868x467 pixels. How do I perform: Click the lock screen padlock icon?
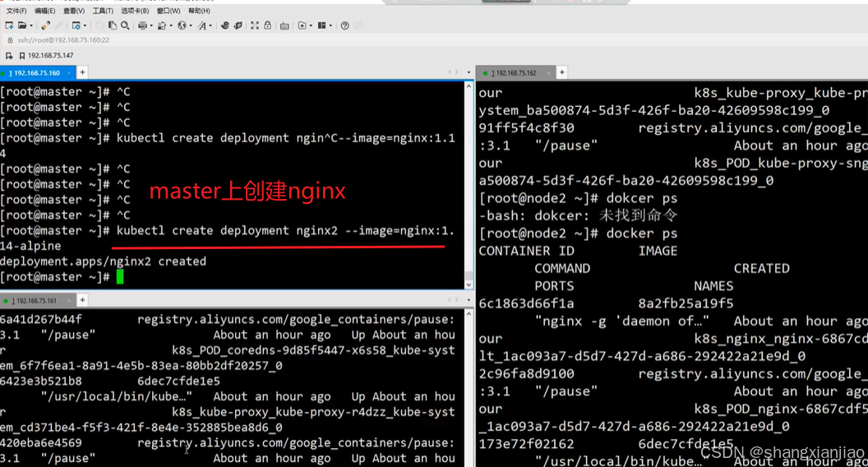(267, 25)
